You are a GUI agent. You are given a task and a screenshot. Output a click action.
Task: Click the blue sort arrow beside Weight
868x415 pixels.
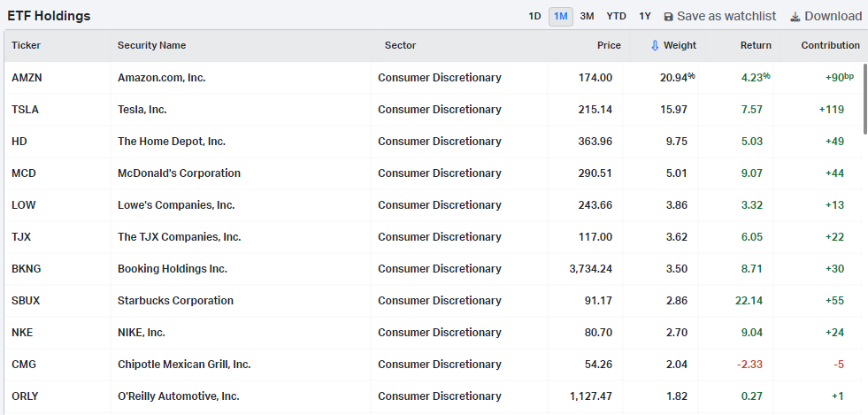tap(655, 45)
